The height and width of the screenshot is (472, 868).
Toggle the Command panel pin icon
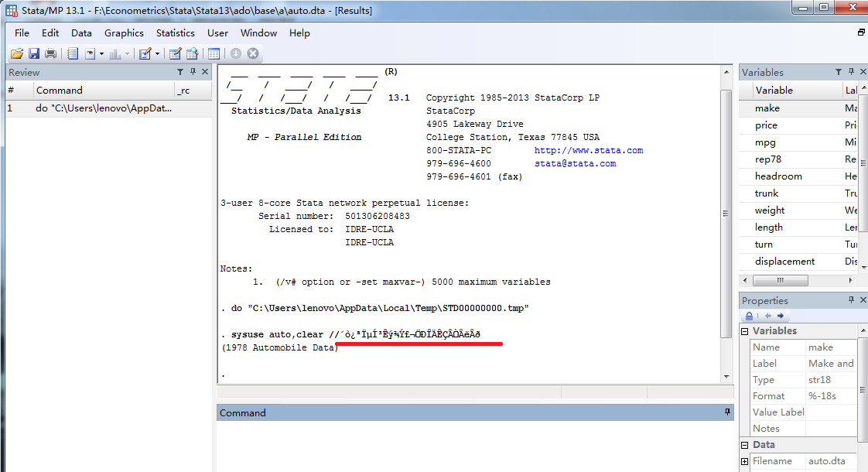[727, 412]
